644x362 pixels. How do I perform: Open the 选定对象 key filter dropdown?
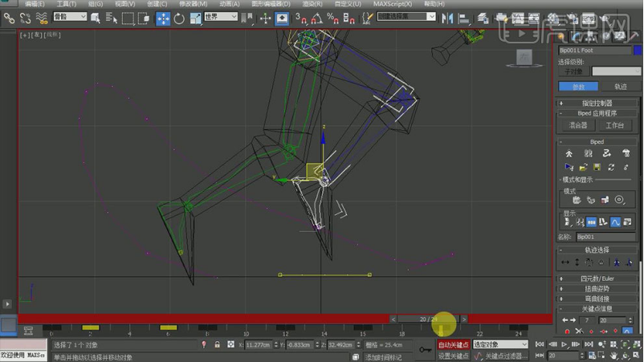499,344
